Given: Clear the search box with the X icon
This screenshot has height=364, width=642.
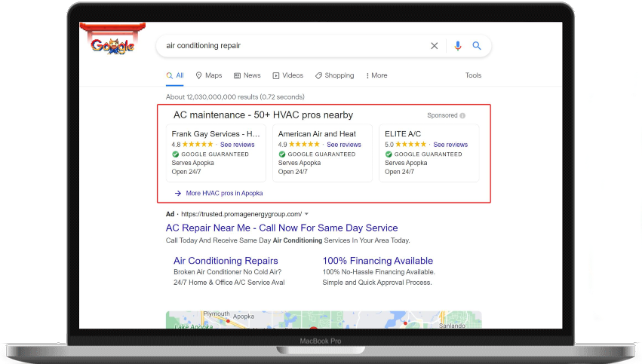Looking at the screenshot, I should point(435,46).
